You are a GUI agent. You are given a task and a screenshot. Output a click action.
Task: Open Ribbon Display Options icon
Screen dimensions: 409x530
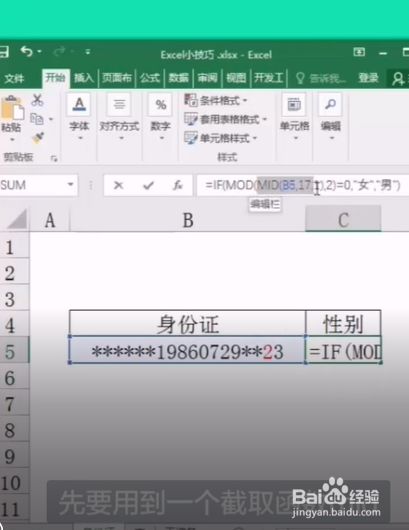(x=359, y=52)
